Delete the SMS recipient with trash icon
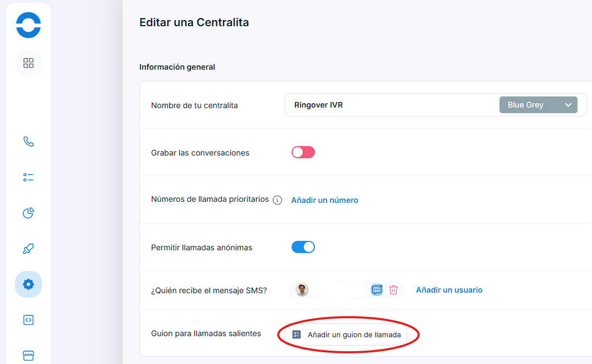592x364 pixels. [x=394, y=290]
